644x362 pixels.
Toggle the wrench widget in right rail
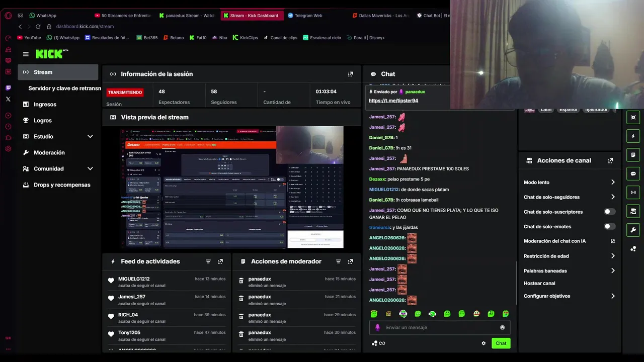[633, 230]
